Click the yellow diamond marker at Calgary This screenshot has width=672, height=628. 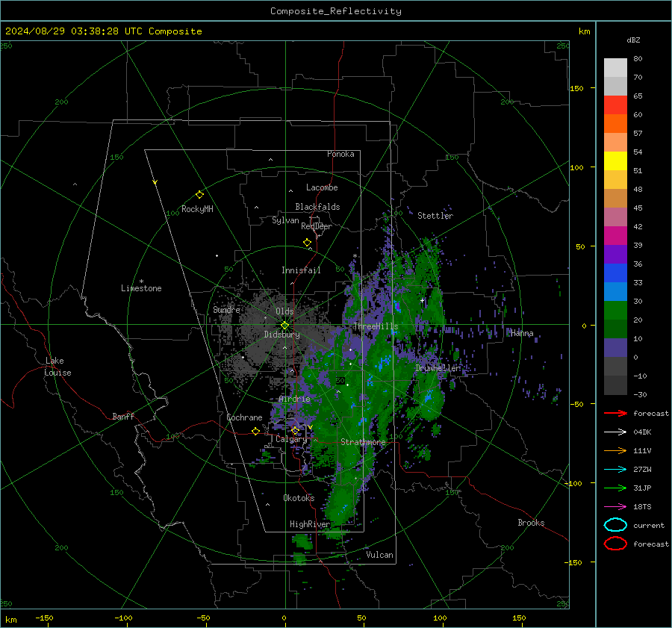(295, 430)
